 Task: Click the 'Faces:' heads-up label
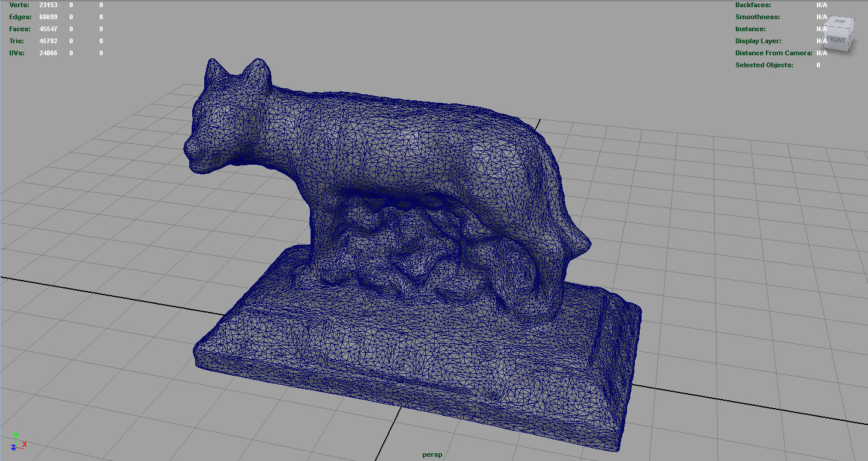(20, 29)
